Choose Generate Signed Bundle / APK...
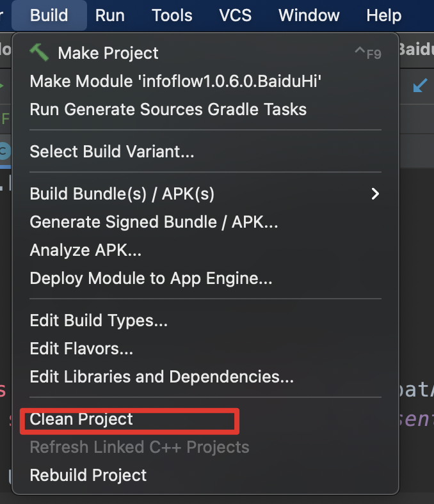The height and width of the screenshot is (504, 434). pyautogui.click(x=154, y=222)
